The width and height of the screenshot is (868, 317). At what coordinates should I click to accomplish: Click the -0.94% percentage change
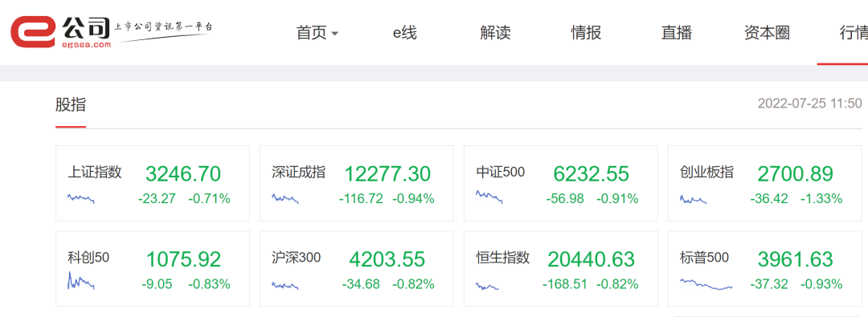[414, 198]
